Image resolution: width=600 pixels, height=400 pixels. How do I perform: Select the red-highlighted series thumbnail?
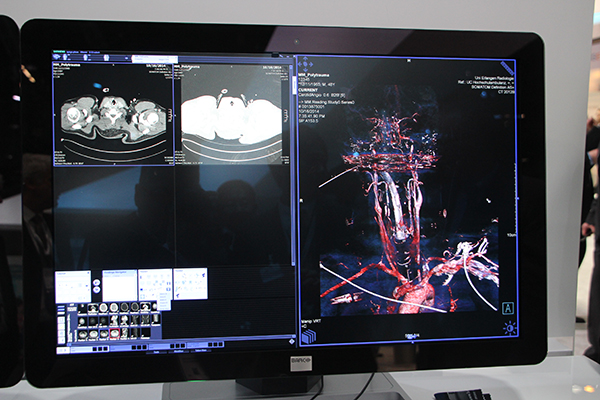point(116,332)
